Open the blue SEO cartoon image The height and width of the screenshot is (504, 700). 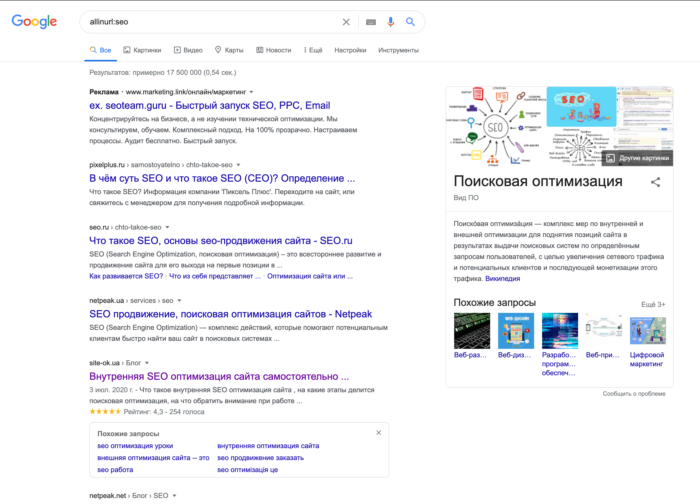point(581,107)
